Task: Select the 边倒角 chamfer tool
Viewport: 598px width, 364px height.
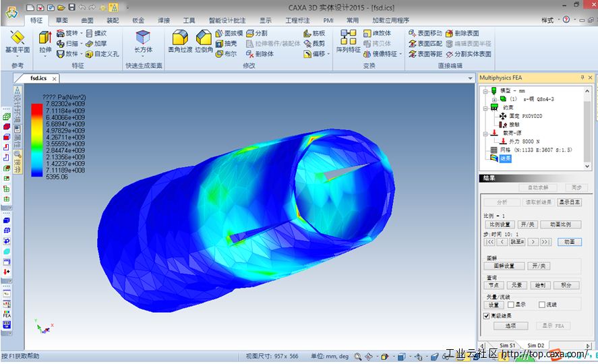Action: 204,38
